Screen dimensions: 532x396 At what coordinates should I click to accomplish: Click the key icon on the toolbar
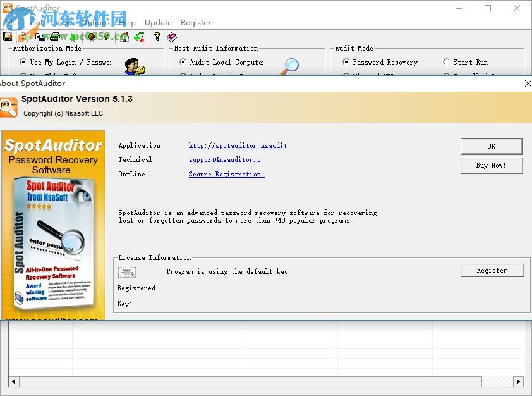[106, 36]
